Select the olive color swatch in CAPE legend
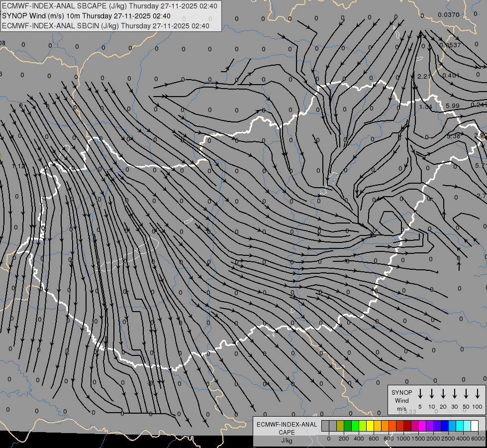Viewport: 487px width, 448px height. click(x=340, y=426)
